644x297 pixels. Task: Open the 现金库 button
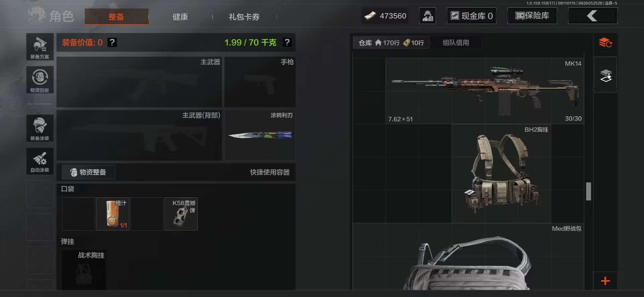point(472,16)
